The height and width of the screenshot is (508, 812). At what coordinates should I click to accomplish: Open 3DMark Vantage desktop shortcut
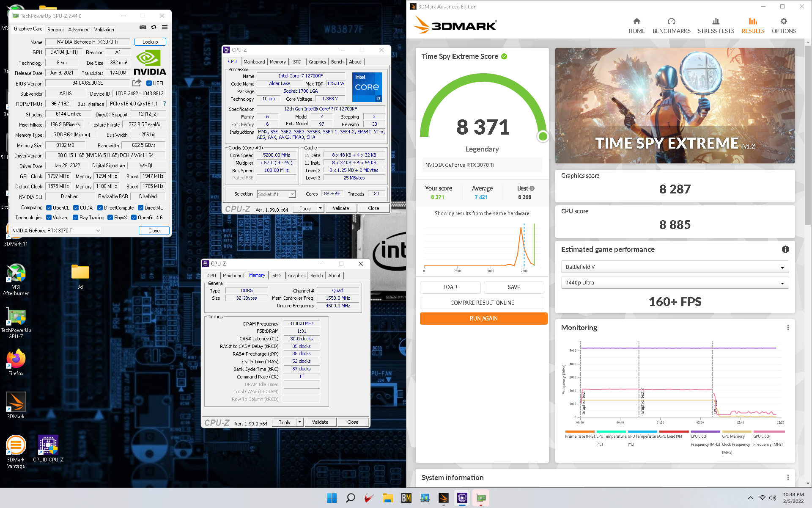(x=16, y=451)
